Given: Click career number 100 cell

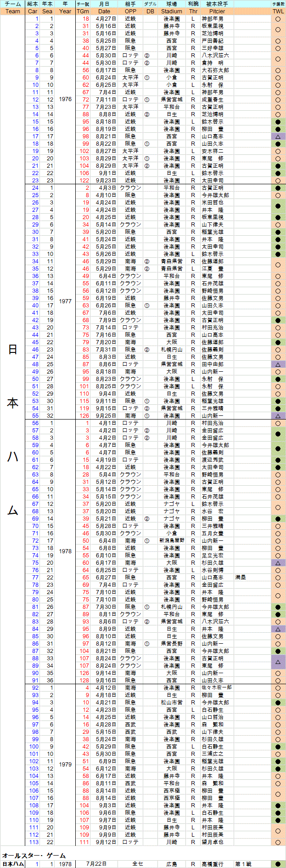Looking at the screenshot, I should pyautogui.click(x=33, y=747).
